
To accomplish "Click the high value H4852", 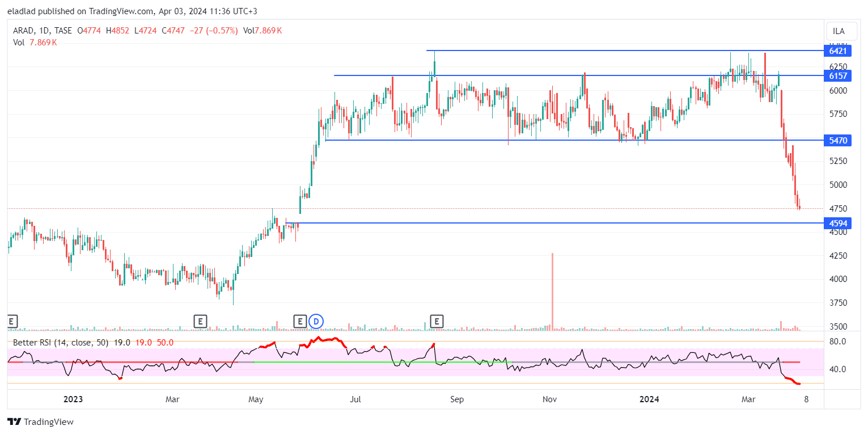I will (x=118, y=31).
